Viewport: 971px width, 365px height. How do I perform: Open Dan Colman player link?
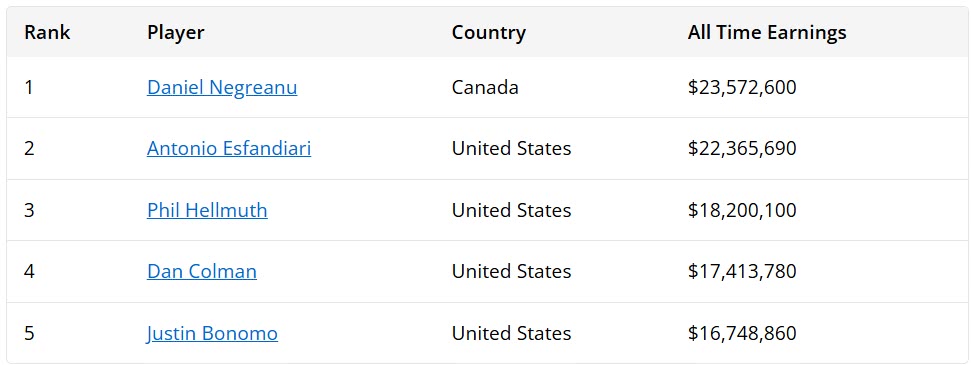pos(202,271)
